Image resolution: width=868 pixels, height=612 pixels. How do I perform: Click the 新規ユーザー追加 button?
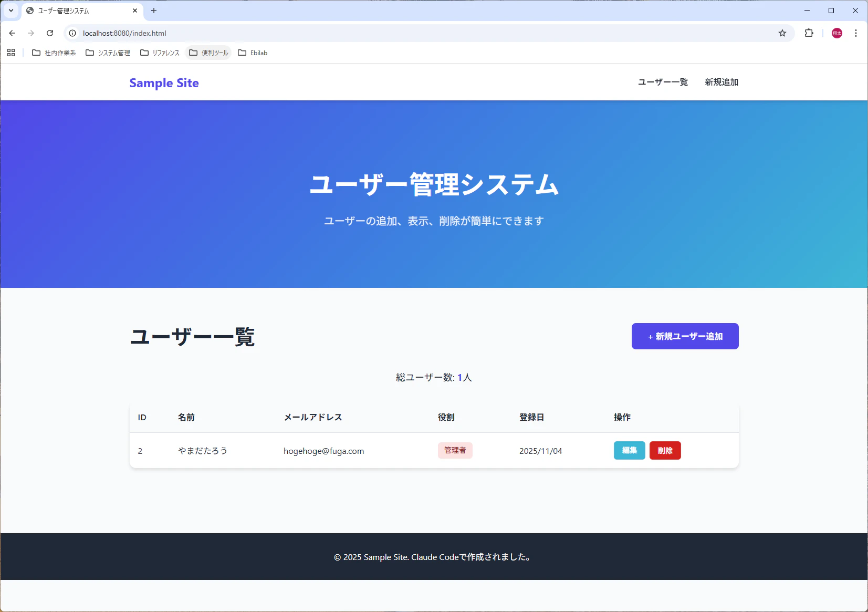click(x=685, y=336)
